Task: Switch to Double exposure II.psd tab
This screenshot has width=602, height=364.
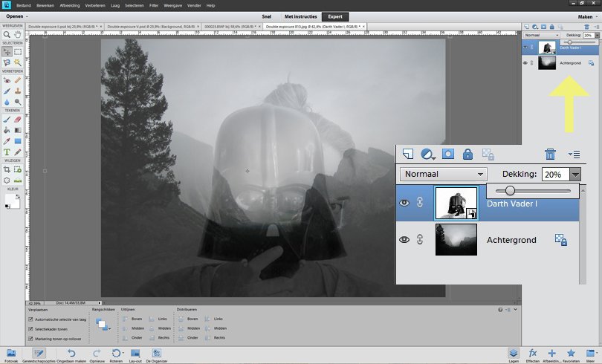Action: [62, 27]
